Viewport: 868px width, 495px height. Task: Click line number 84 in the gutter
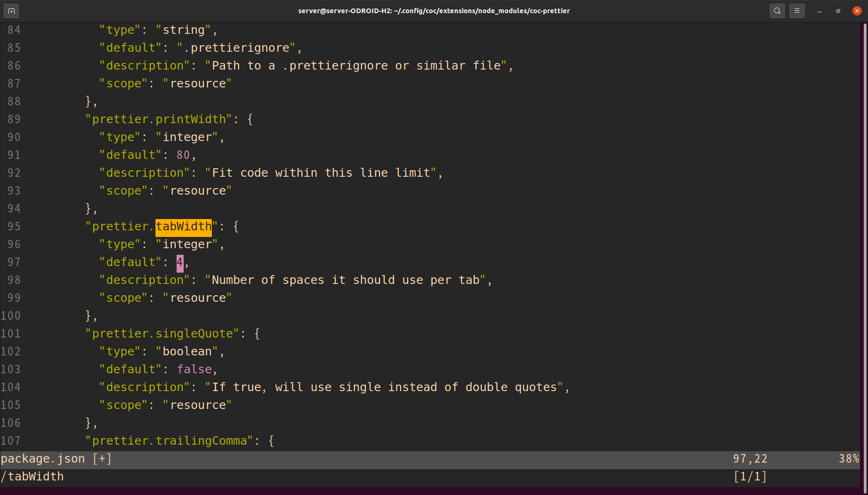(x=14, y=30)
